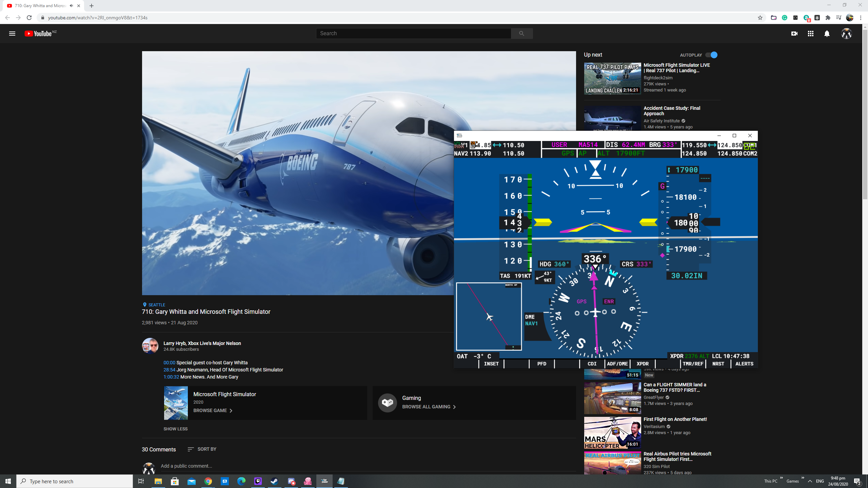Viewport: 868px width, 488px height.
Task: Open 'Accident Case Study: Final Approach' title
Action: 672,111
